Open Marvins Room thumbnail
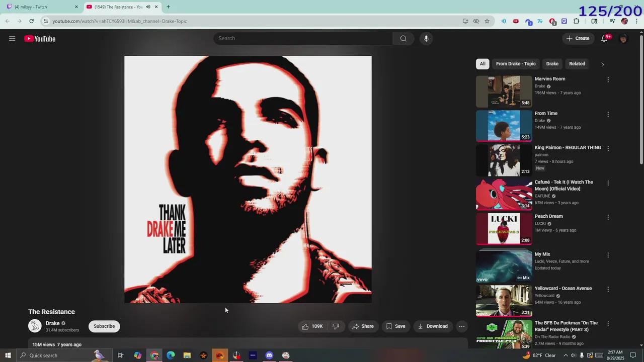The width and height of the screenshot is (644, 362). click(x=504, y=92)
